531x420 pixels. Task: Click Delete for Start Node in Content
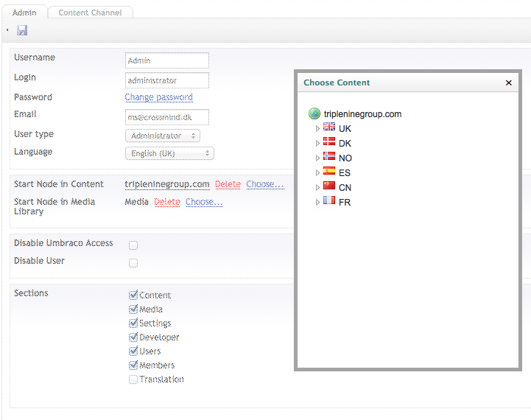tap(228, 184)
